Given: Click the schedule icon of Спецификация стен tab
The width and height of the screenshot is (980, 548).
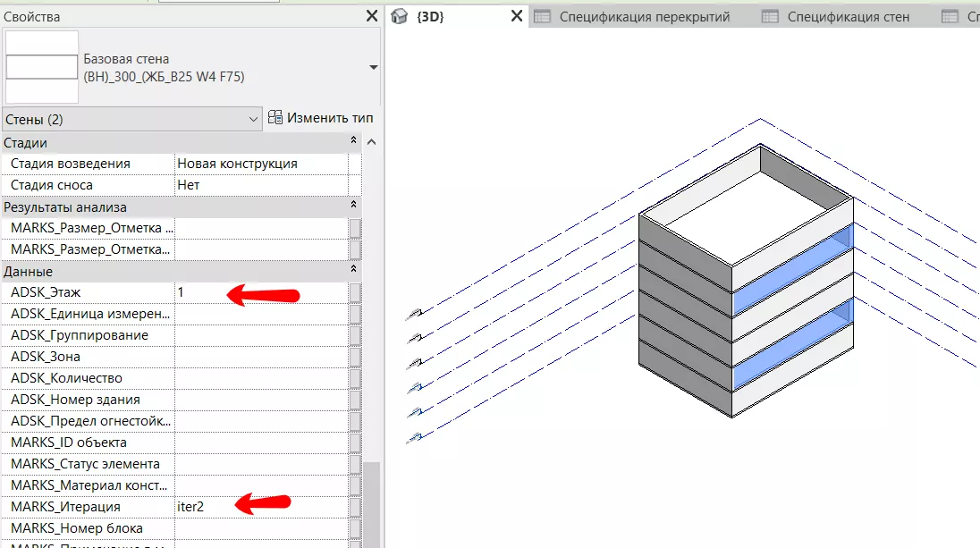Looking at the screenshot, I should click(770, 16).
